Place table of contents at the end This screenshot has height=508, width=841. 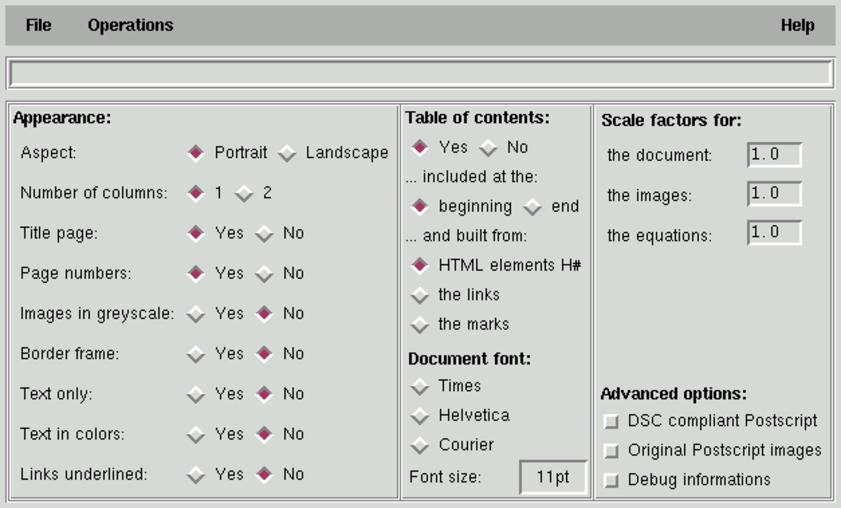pyautogui.click(x=533, y=207)
